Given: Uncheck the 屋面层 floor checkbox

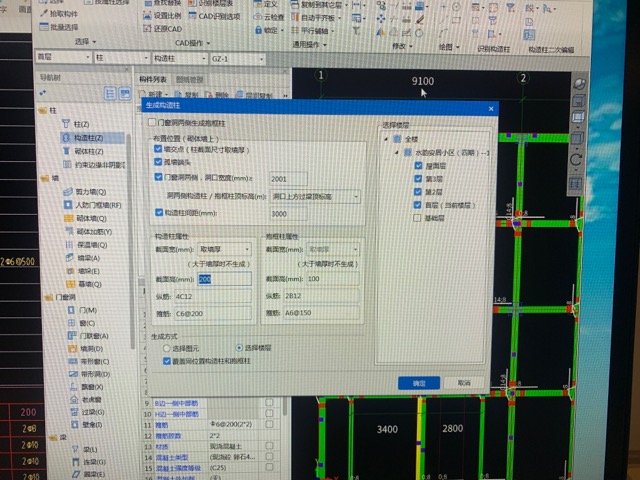Looking at the screenshot, I should (418, 165).
